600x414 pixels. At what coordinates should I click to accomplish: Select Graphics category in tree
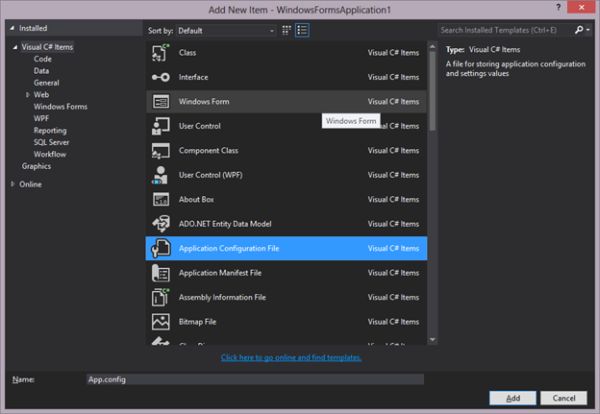tap(36, 166)
